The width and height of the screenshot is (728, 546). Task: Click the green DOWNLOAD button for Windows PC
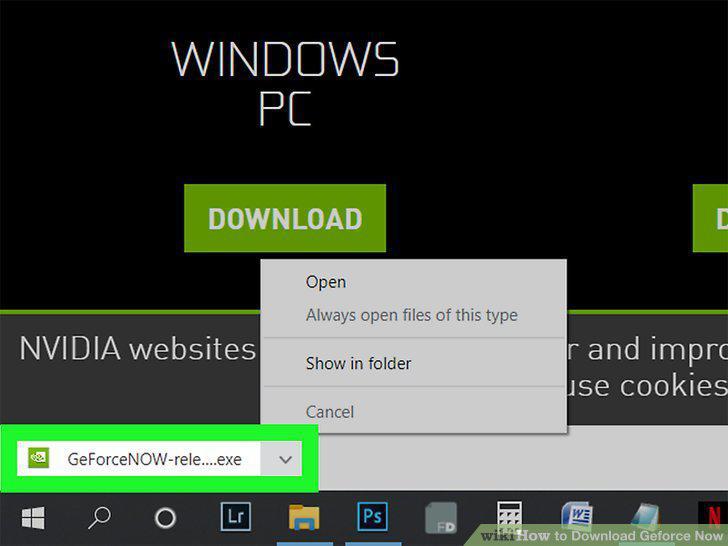tap(285, 218)
